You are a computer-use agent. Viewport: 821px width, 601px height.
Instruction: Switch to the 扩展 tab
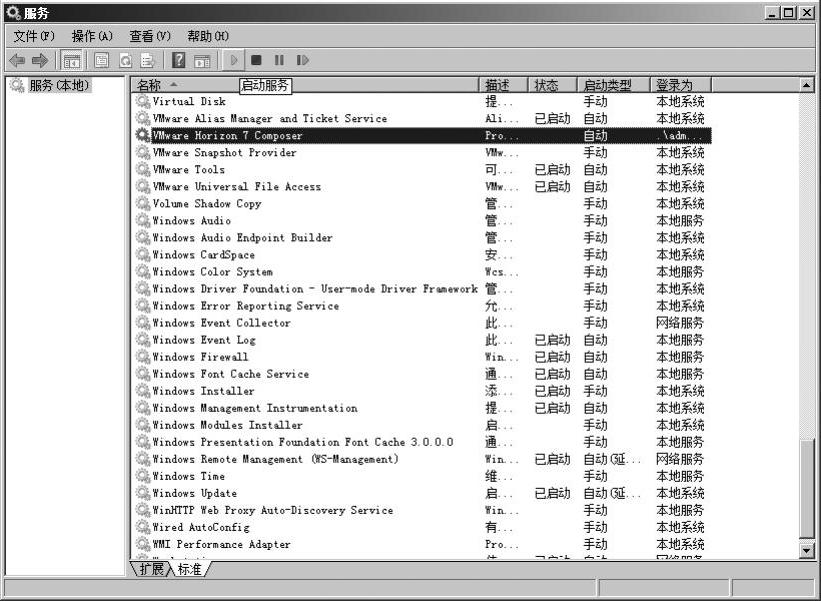point(151,569)
